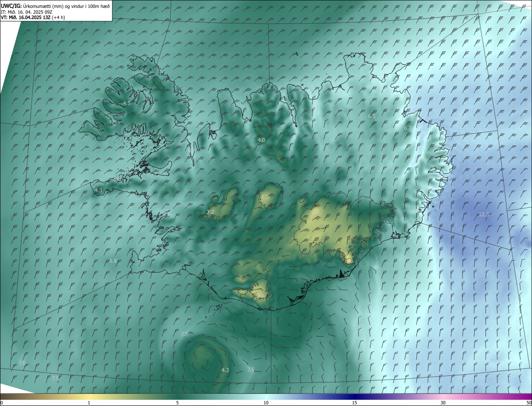
Task: Select the '5' tick on the color scale
Action: 177,403
